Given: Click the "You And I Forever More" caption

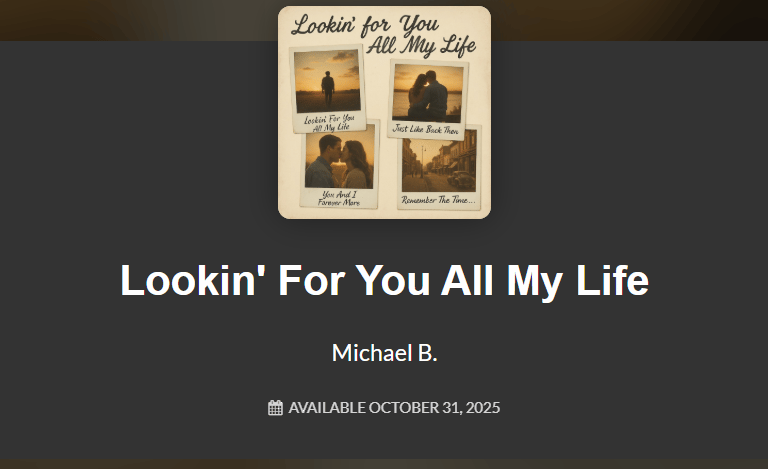Looking at the screenshot, I should click(339, 198).
